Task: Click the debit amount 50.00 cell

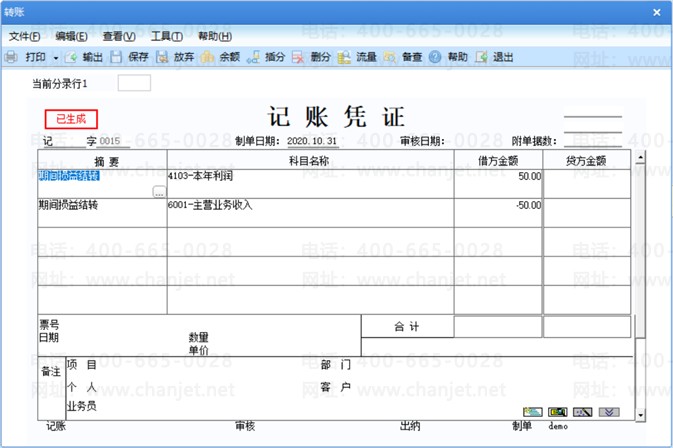Action: [498, 184]
